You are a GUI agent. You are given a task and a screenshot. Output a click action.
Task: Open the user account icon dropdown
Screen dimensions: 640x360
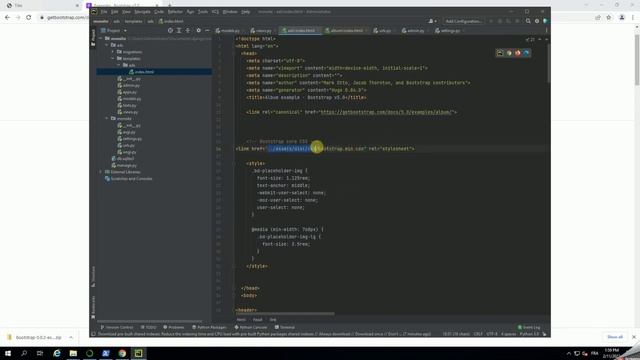coord(432,21)
